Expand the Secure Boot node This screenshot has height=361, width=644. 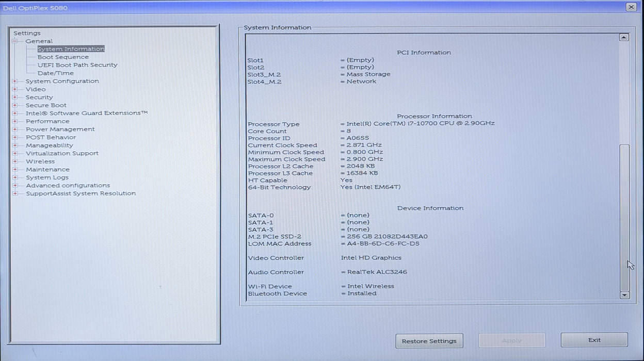click(15, 105)
